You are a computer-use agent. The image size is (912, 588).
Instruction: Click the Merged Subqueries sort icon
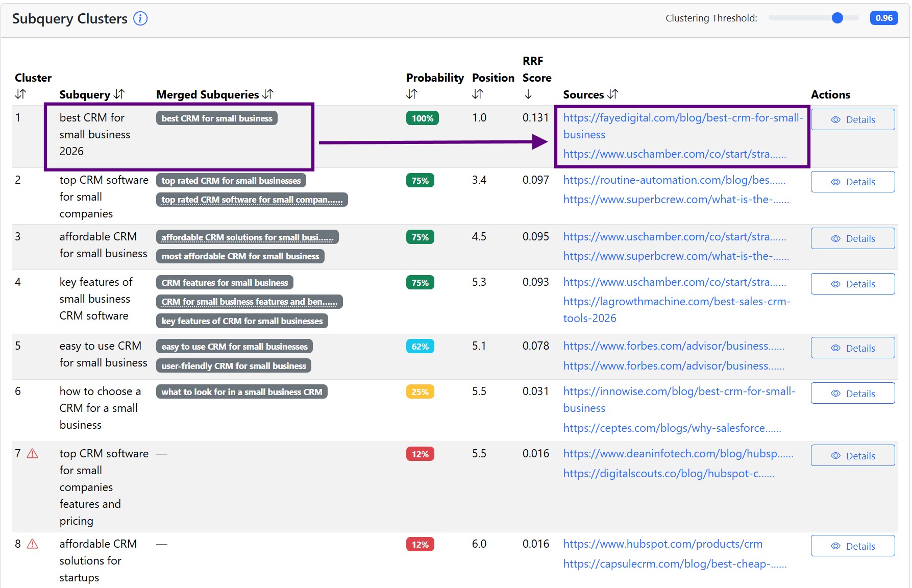pyautogui.click(x=268, y=94)
